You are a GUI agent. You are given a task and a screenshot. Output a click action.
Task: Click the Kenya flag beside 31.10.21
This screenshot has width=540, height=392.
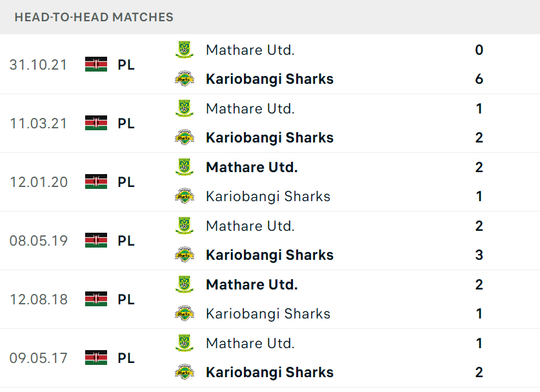pyautogui.click(x=96, y=64)
